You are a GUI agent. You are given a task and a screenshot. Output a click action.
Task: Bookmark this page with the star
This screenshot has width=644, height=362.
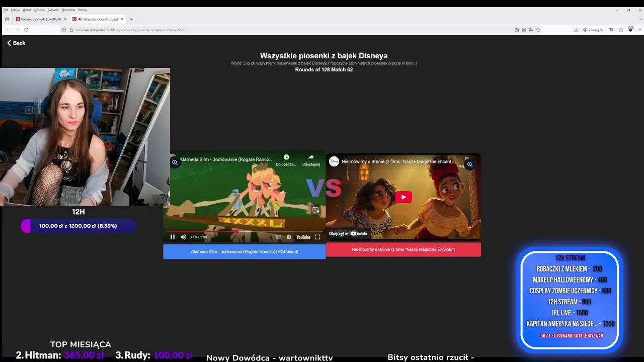[538, 30]
